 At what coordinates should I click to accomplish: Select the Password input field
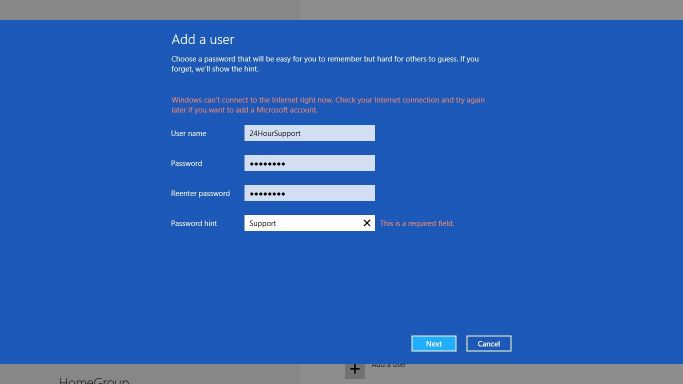[x=309, y=163]
